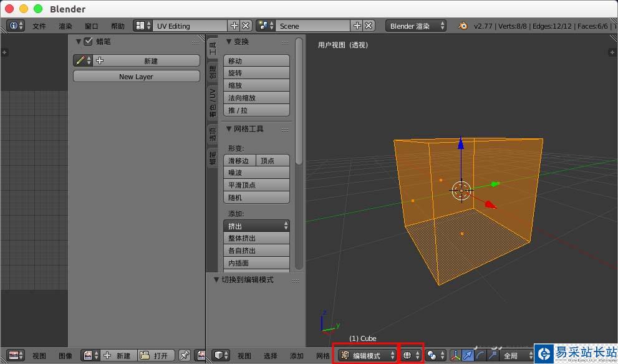Image resolution: width=618 pixels, height=364 pixels.
Task: Open the 编辑模式 mode dropdown
Action: pyautogui.click(x=367, y=355)
